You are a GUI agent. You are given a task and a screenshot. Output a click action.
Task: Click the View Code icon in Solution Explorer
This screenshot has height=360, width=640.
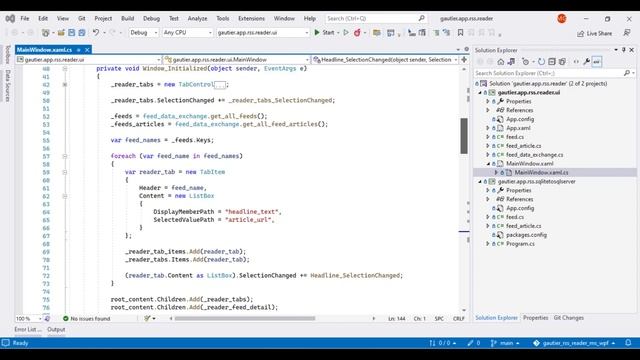coord(576,62)
